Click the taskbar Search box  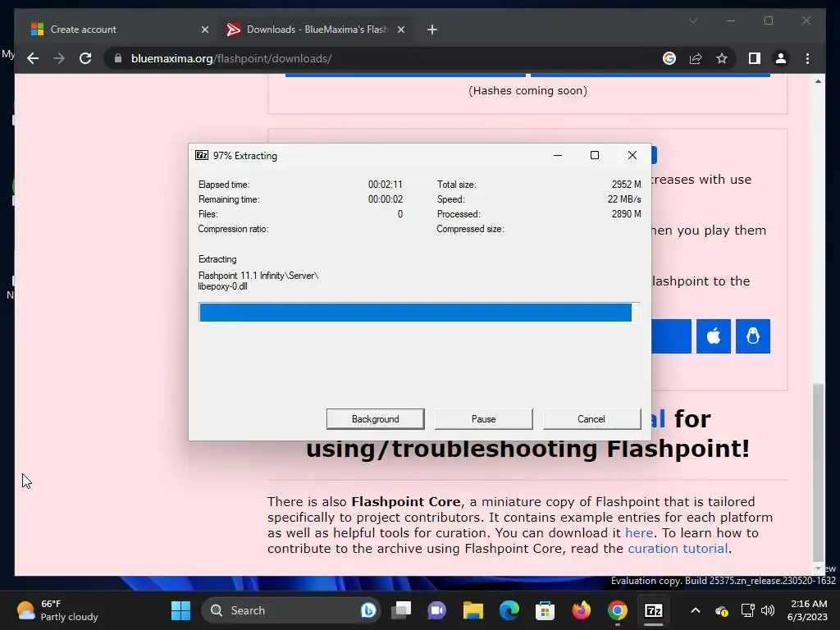pyautogui.click(x=290, y=610)
